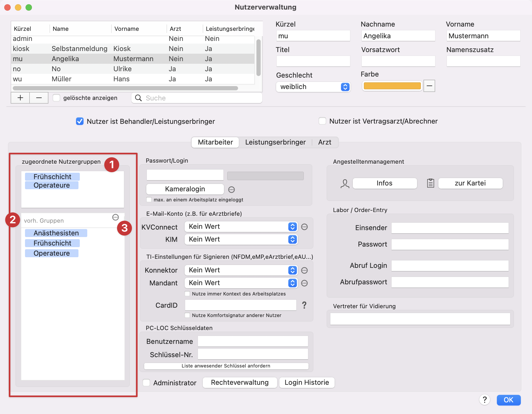This screenshot has width=532, height=414.
Task: Click the minus button next to Farbe
Action: click(429, 86)
